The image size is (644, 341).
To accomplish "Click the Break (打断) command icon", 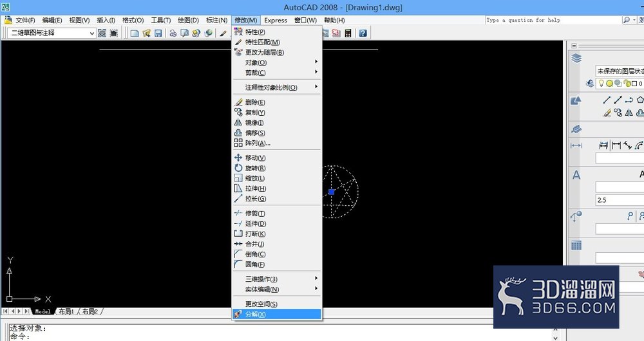I will [238, 234].
